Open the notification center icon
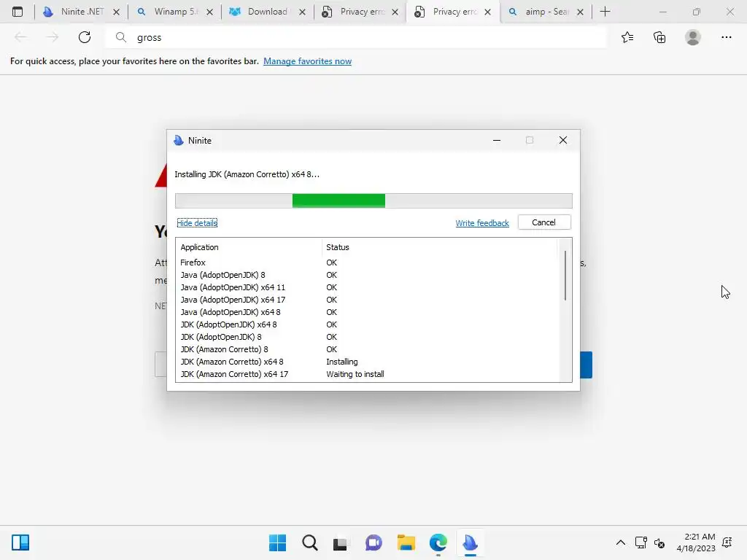This screenshot has width=747, height=560. click(727, 542)
